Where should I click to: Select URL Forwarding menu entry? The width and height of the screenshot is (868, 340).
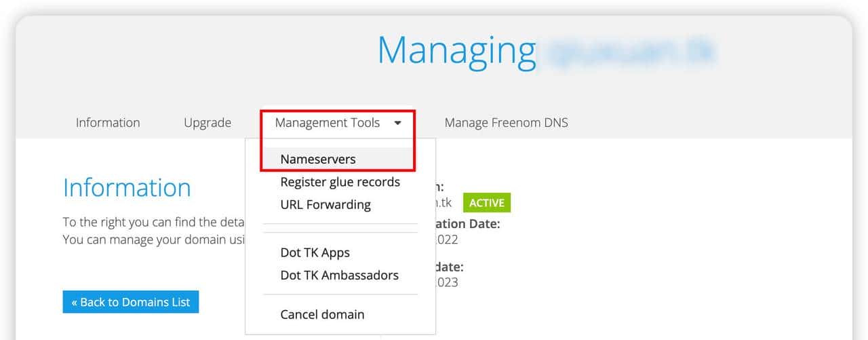click(x=325, y=204)
